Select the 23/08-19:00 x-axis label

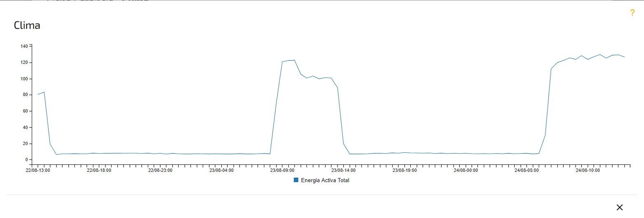[404, 170]
